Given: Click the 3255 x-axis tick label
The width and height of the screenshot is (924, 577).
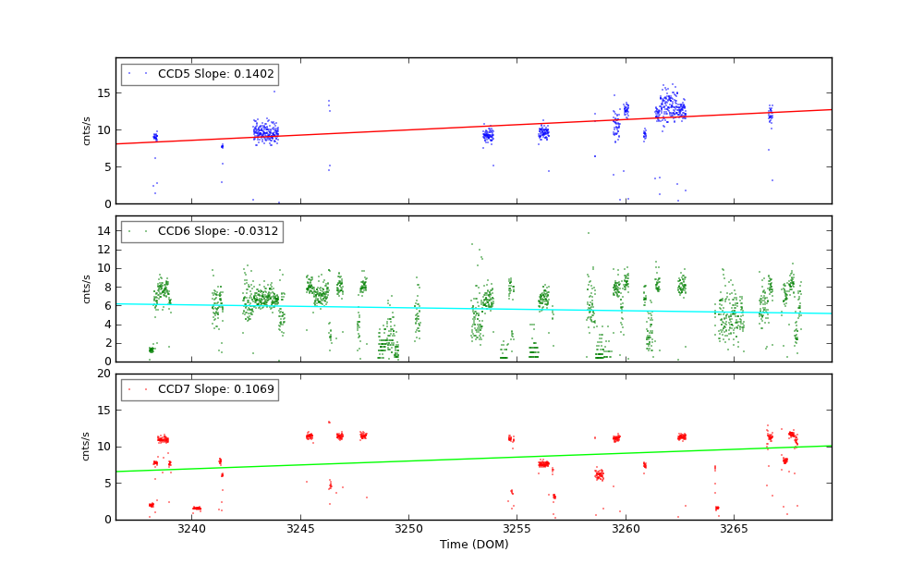Looking at the screenshot, I should click(517, 529).
